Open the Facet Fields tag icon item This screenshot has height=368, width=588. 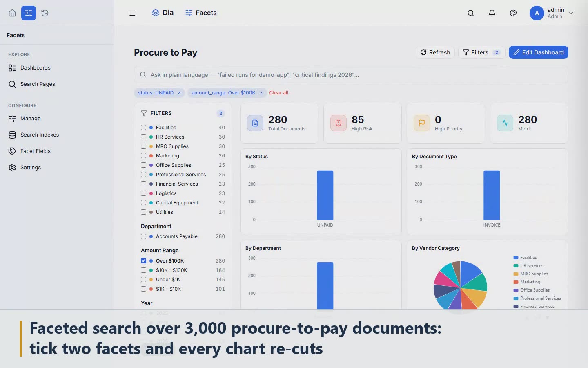(12, 151)
